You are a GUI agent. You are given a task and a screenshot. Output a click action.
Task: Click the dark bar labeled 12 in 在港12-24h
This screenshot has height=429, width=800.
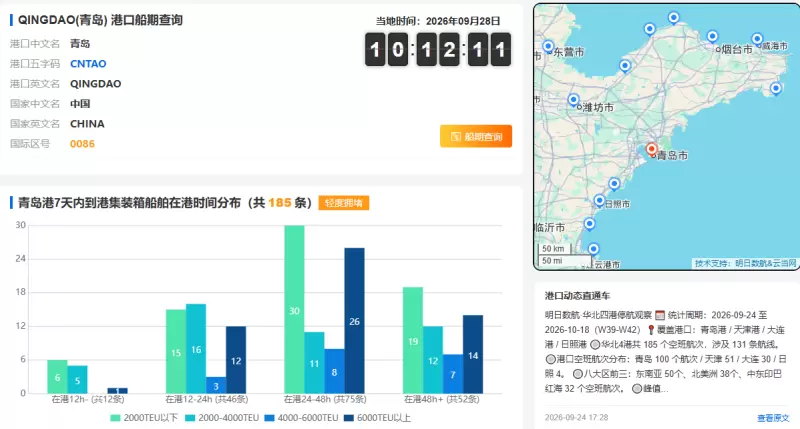point(236,360)
